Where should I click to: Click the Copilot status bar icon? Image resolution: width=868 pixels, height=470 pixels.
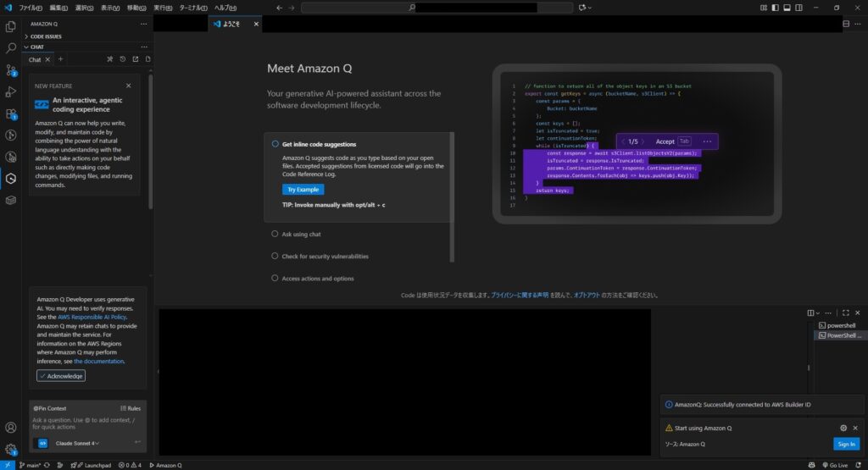(811, 465)
